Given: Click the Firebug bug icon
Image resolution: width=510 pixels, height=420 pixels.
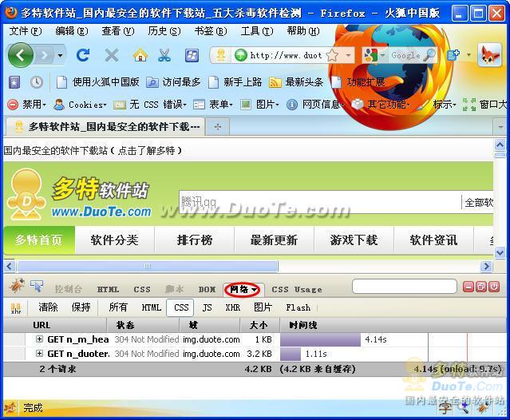Looking at the screenshot, I should coord(16,286).
